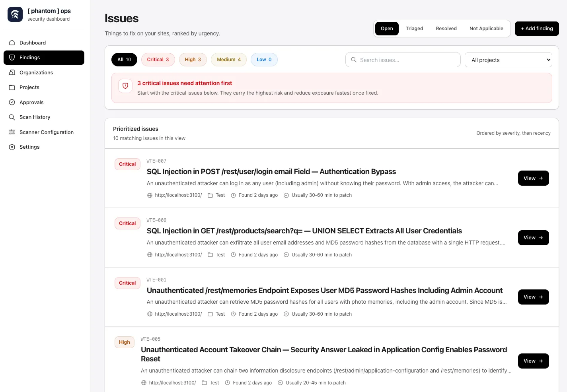Click the phantom ops shield logo

click(15, 14)
